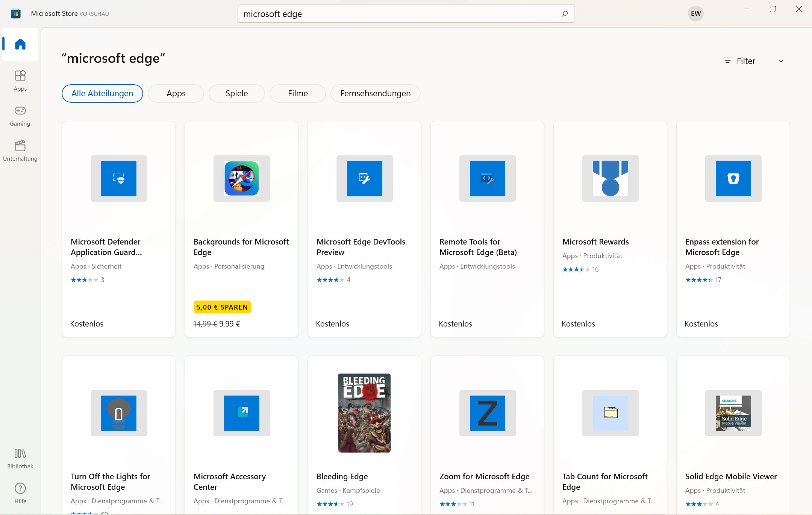Click the 5,00 € SPAREN badge
Viewport: 812px width, 515px height.
(x=222, y=307)
